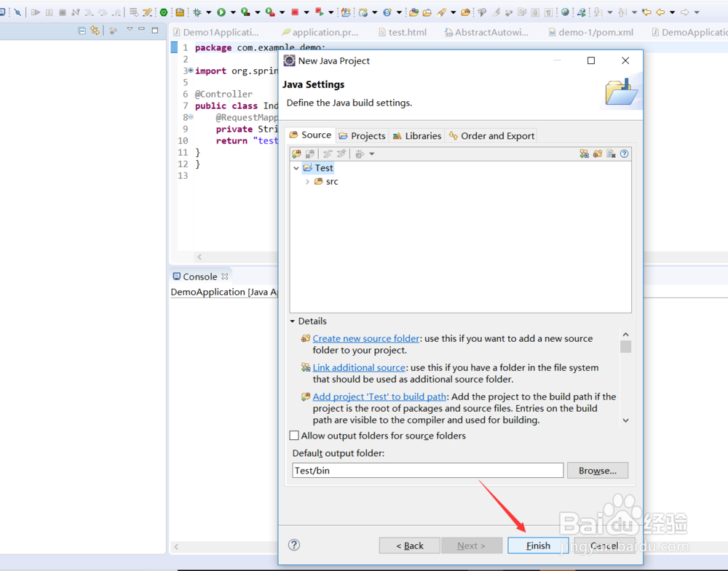Click Collapse All in the left panel
The image size is (728, 571).
(x=82, y=31)
